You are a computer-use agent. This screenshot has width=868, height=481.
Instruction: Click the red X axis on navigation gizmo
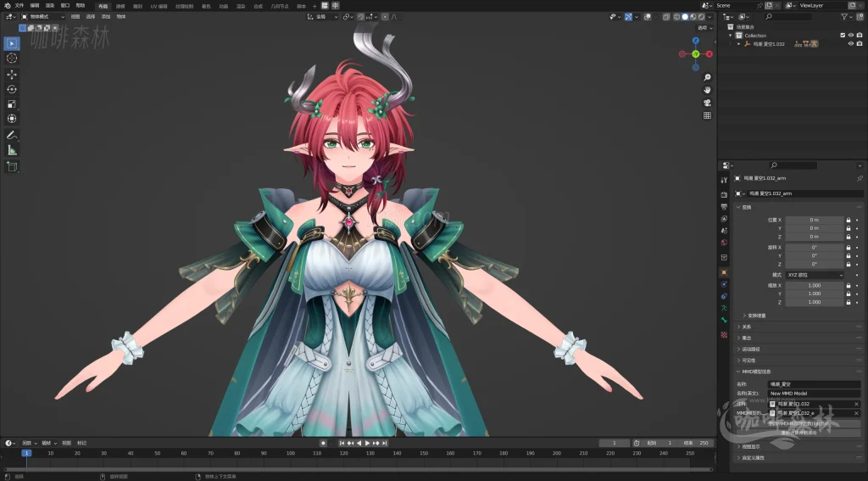click(x=709, y=53)
